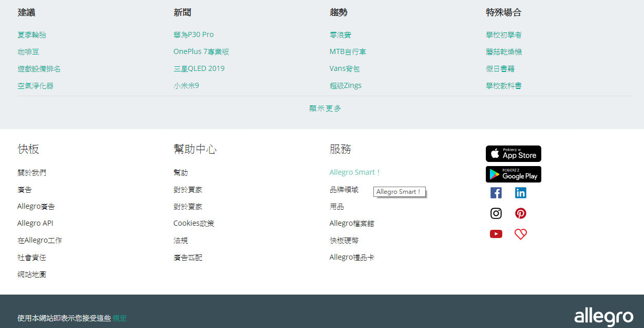Open the 三星QLED 2019 link
644x328 pixels.
[199, 68]
